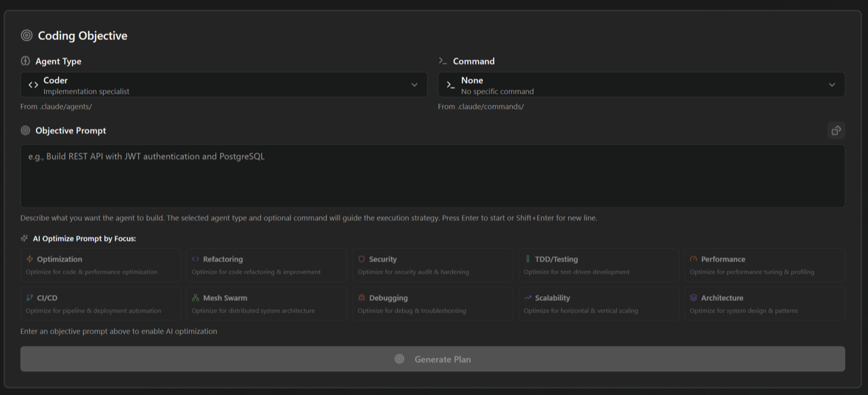Image resolution: width=868 pixels, height=395 pixels.
Task: Click the "Enter an objective prompt above" notice
Action: click(119, 331)
